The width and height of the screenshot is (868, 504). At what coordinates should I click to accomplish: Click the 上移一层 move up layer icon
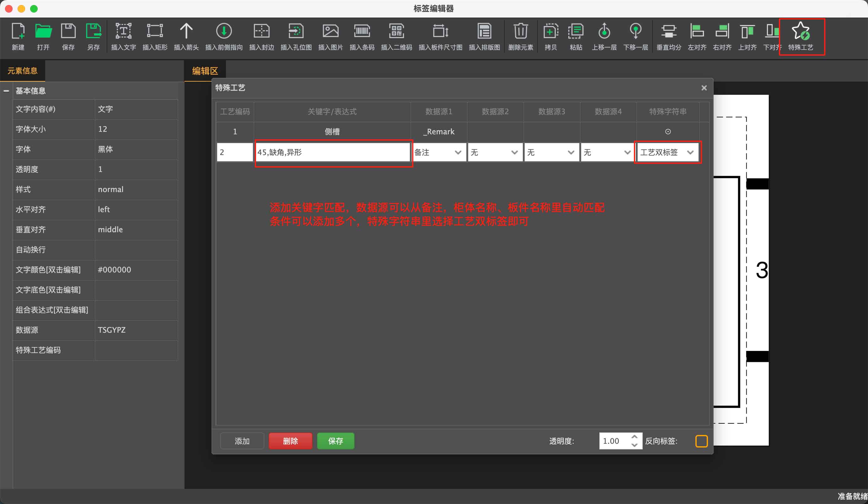pos(604,31)
